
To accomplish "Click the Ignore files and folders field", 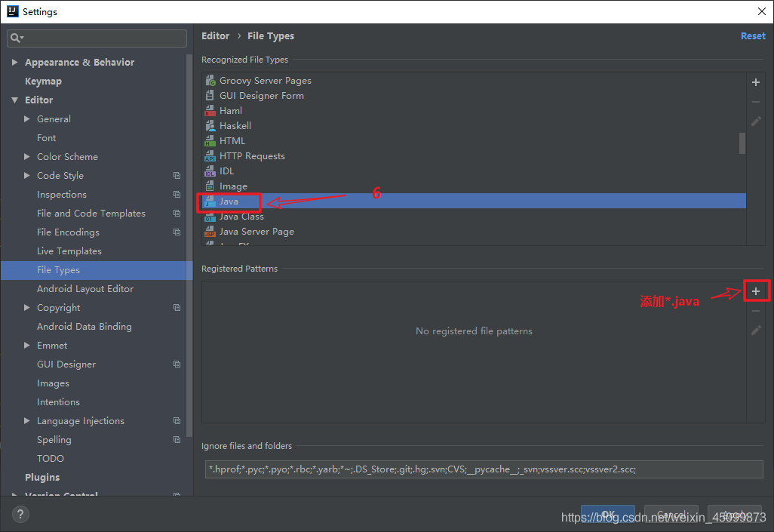I will [484, 469].
